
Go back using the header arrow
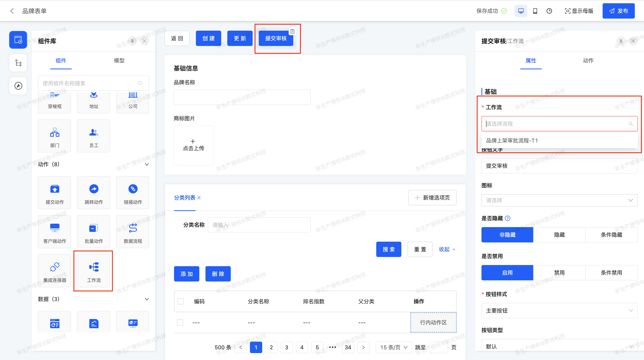pyautogui.click(x=12, y=11)
